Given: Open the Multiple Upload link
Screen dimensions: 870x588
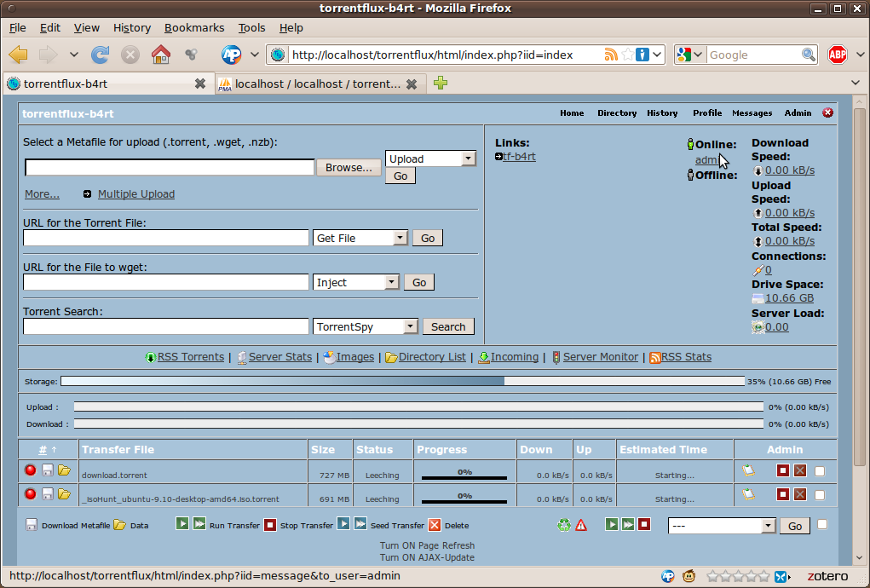Looking at the screenshot, I should click(136, 194).
